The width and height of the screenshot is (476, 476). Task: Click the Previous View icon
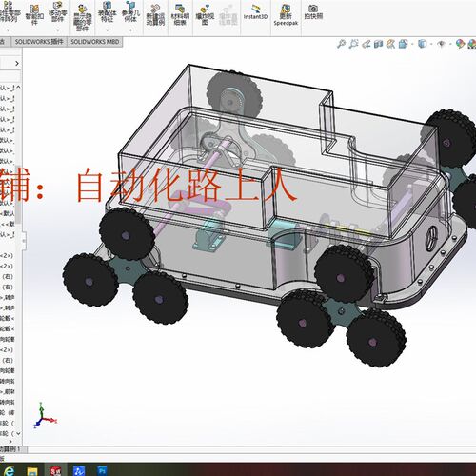(x=367, y=44)
